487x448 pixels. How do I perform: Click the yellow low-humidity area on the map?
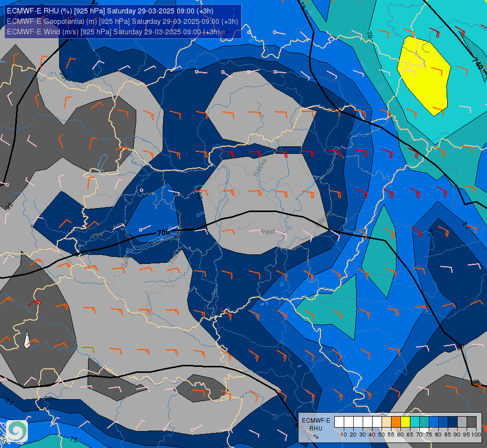pos(425,76)
